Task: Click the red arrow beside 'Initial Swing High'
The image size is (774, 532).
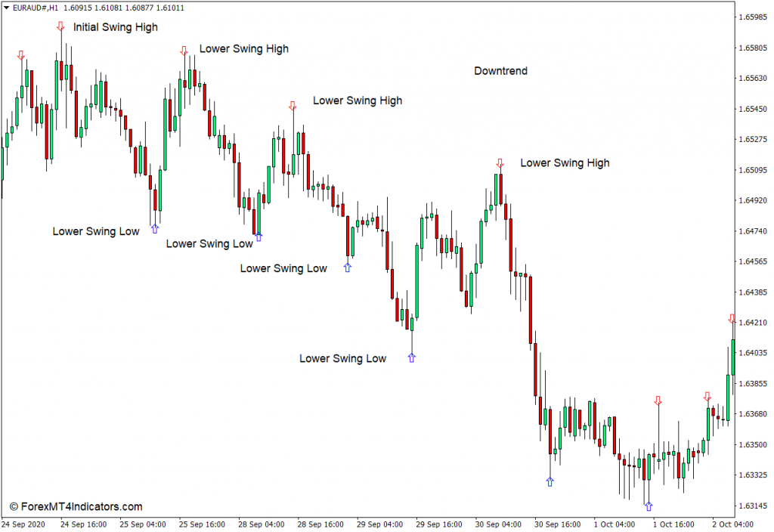Action: click(60, 26)
